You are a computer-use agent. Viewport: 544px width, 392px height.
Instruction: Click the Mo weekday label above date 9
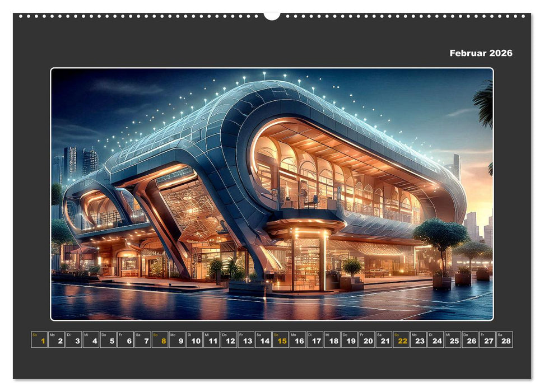click(x=173, y=334)
